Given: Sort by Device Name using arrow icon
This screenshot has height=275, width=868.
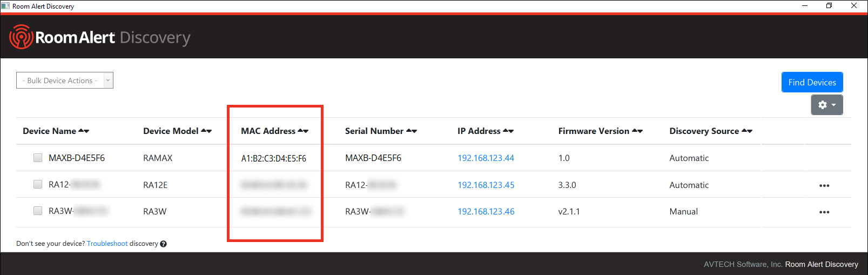Looking at the screenshot, I should [84, 131].
